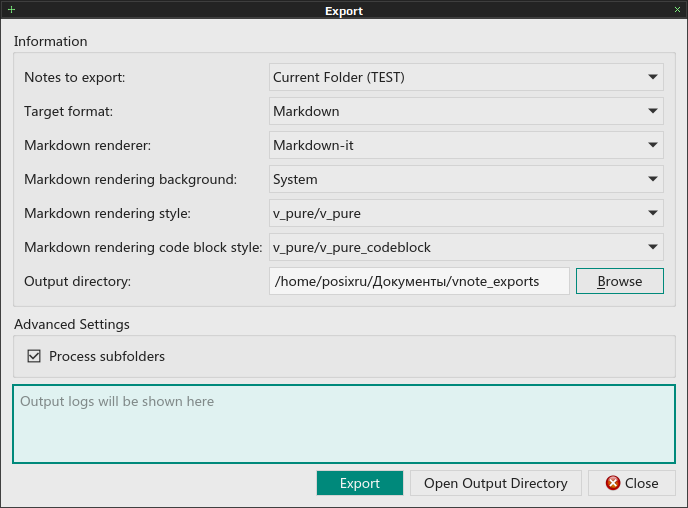Open the Markdown rendering style dropdown

coord(466,213)
